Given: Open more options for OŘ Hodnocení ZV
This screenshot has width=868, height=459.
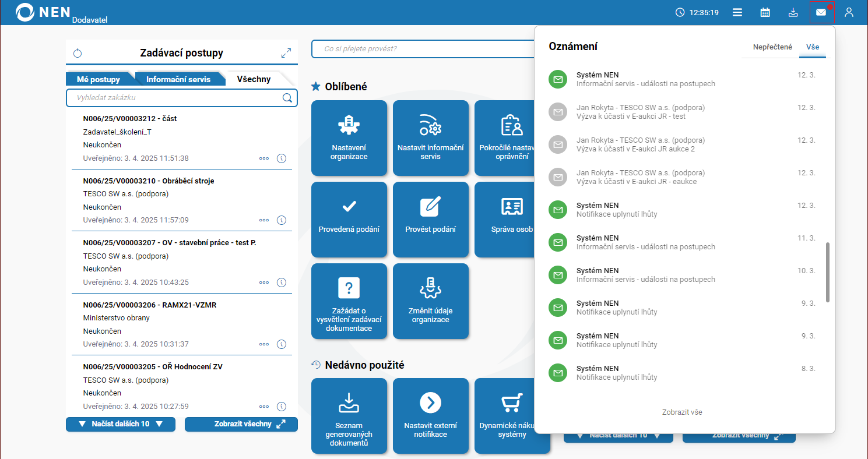Looking at the screenshot, I should tap(264, 407).
